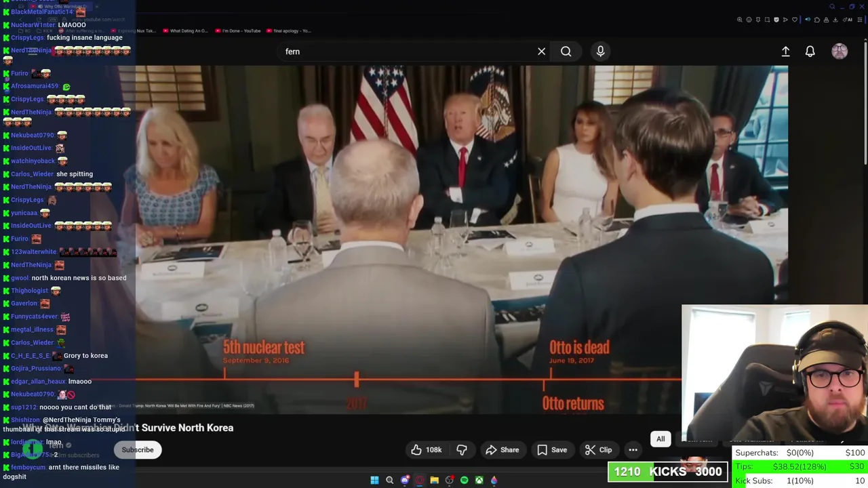Click chat username NuclearW1nter
This screenshot has width=868, height=488.
(33, 25)
